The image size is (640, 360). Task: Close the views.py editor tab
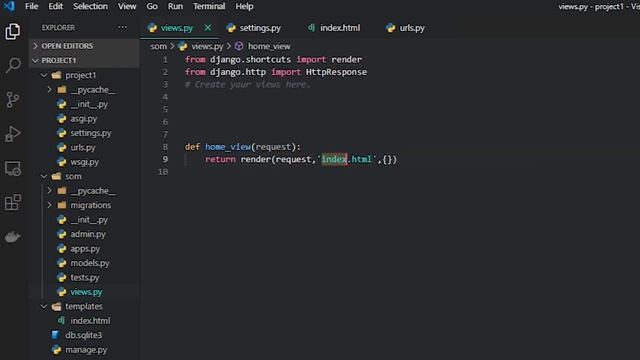[x=208, y=27]
